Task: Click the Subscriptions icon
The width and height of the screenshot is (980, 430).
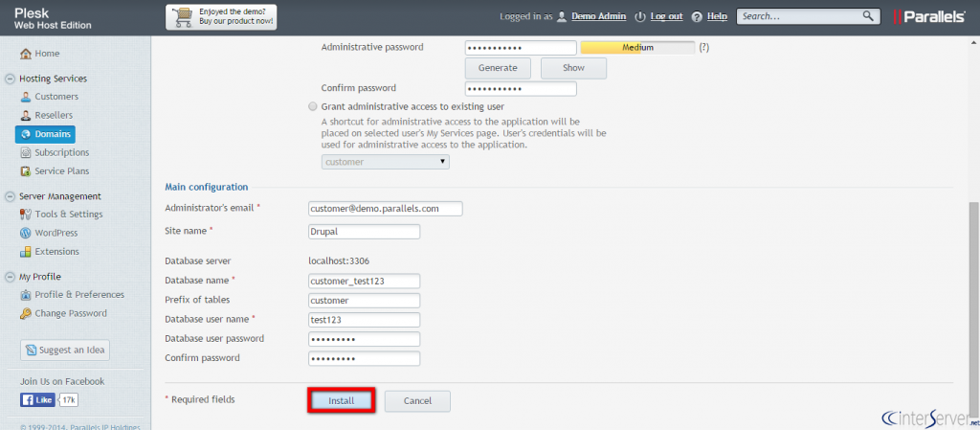Action: (26, 152)
